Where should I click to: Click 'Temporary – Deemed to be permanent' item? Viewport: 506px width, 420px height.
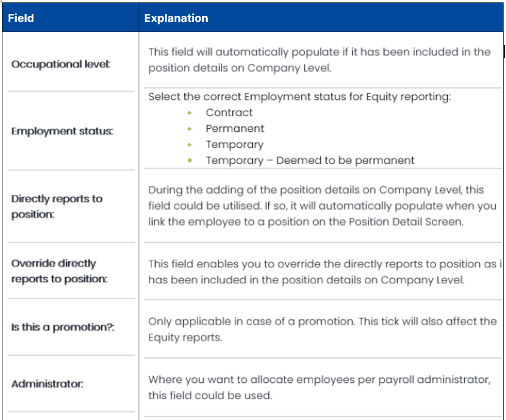click(310, 160)
